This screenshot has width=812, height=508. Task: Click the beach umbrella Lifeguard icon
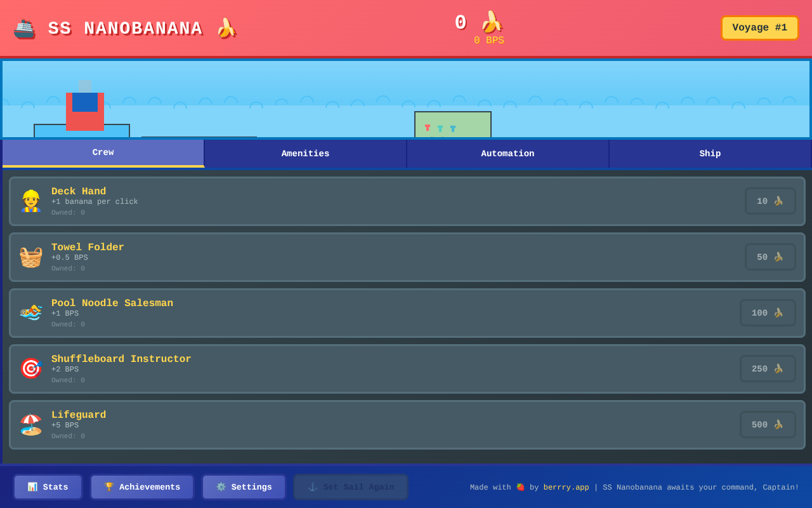pyautogui.click(x=30, y=424)
